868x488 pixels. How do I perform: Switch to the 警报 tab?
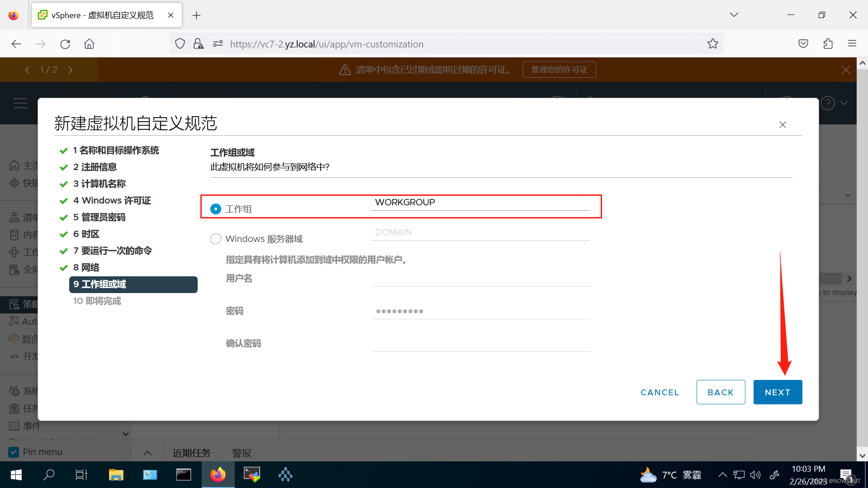241,452
